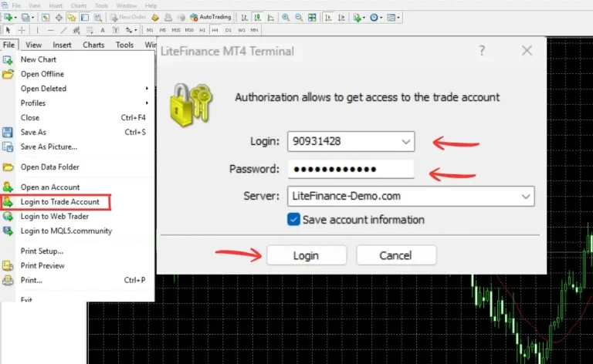Click the New Chart toolbar icon
This screenshot has width=593, height=364.
tap(8, 18)
